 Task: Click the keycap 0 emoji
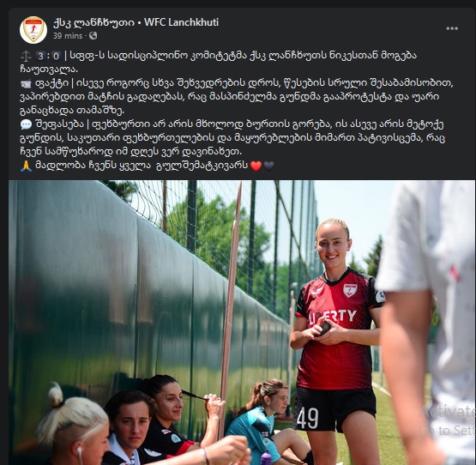56,56
